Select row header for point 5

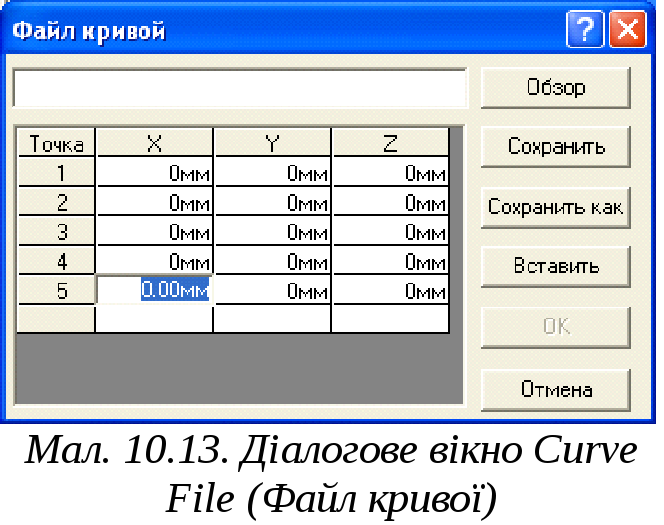pyautogui.click(x=56, y=290)
